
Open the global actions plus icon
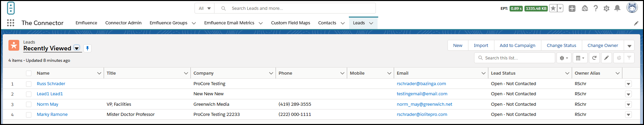pos(572,8)
